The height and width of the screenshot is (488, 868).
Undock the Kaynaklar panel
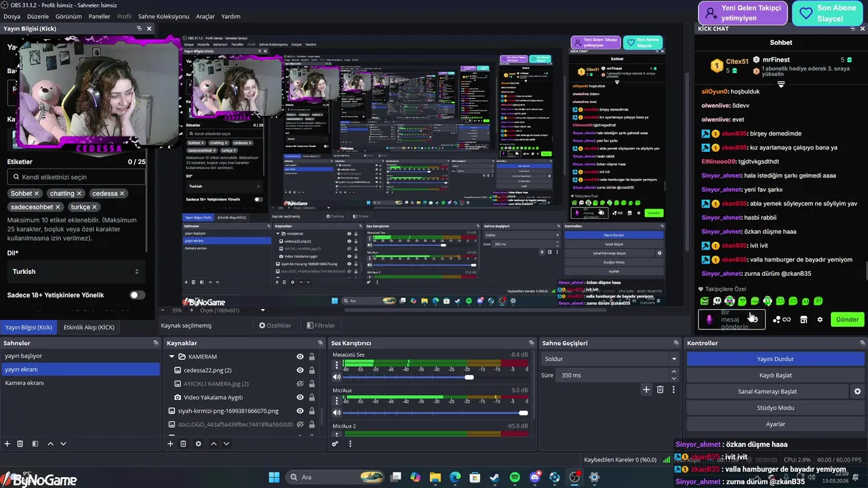click(x=319, y=343)
